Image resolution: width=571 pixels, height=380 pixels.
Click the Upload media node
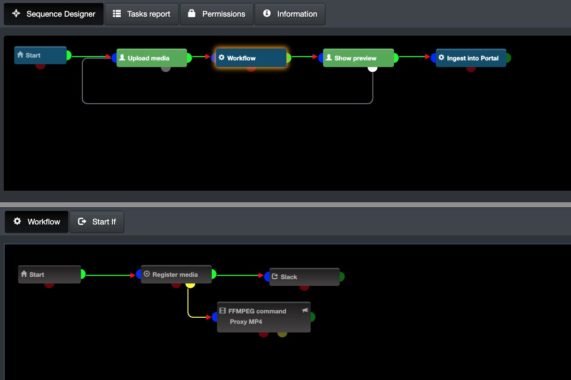point(151,58)
